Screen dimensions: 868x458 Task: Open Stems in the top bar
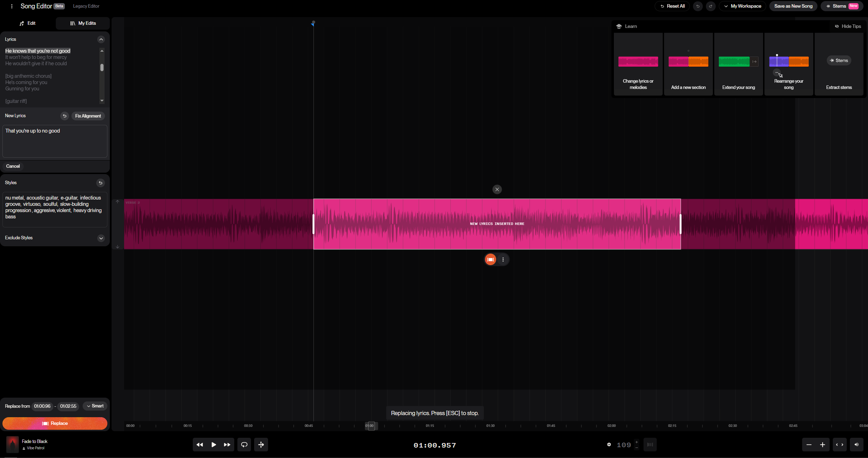pos(842,6)
